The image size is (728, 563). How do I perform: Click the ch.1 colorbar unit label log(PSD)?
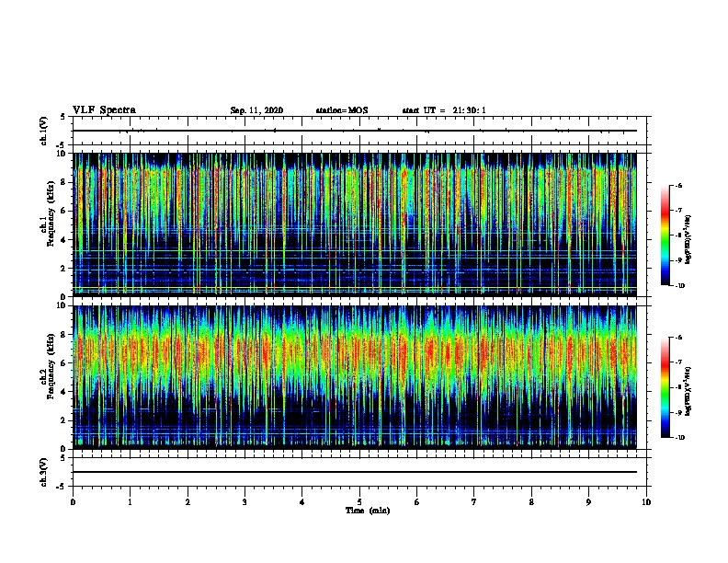tap(688, 240)
